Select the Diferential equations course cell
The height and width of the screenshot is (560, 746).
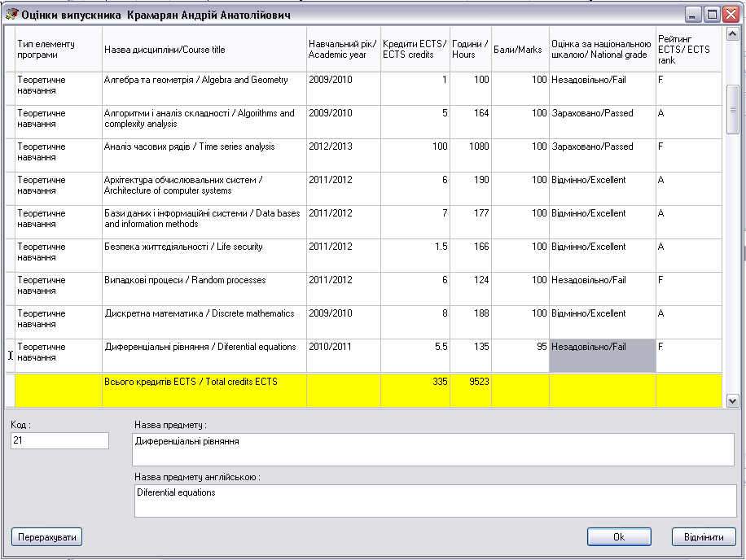point(204,355)
